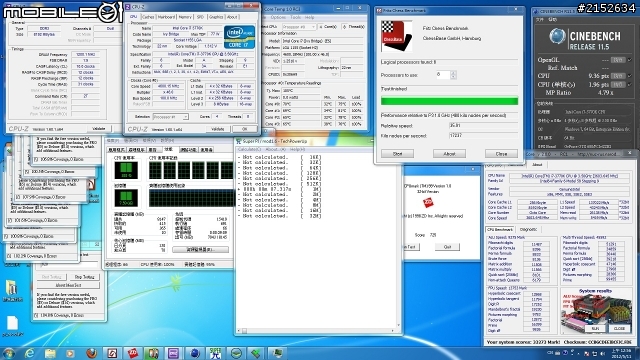Click the red ZD logo in CPUmark window
Screen dimensions: 640x360
428,202
